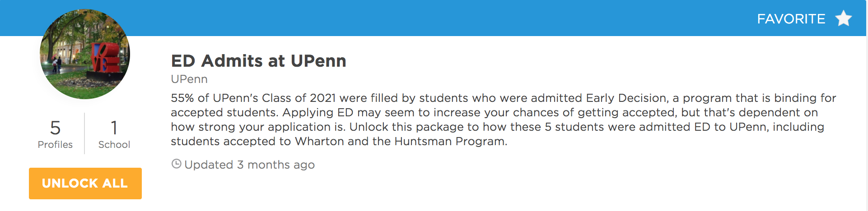Click the white star favorite icon
This screenshot has width=868, height=211.
click(843, 18)
